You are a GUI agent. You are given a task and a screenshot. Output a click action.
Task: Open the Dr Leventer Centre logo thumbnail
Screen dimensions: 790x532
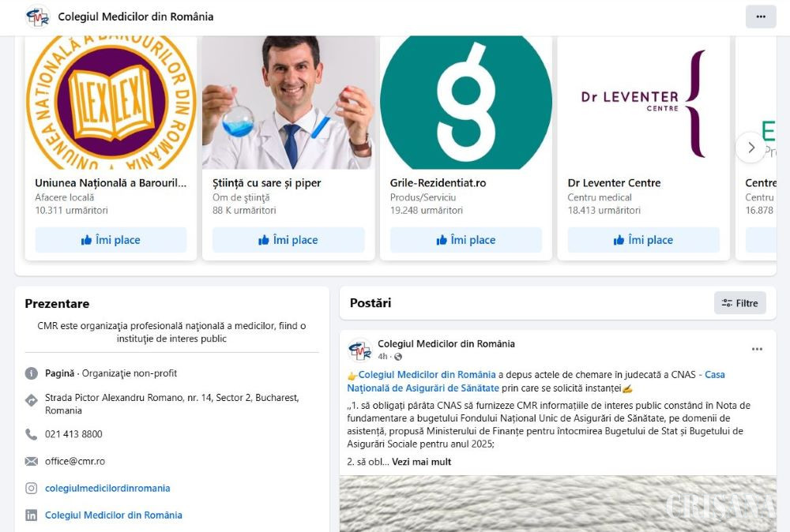click(643, 103)
